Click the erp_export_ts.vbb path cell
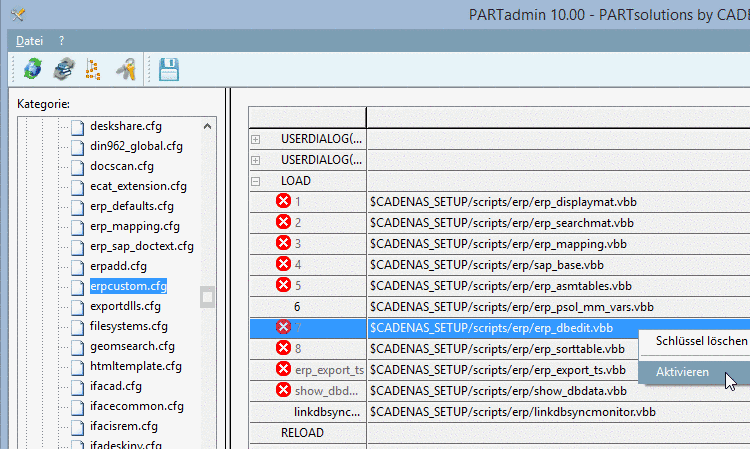The image size is (750, 449). click(x=502, y=370)
